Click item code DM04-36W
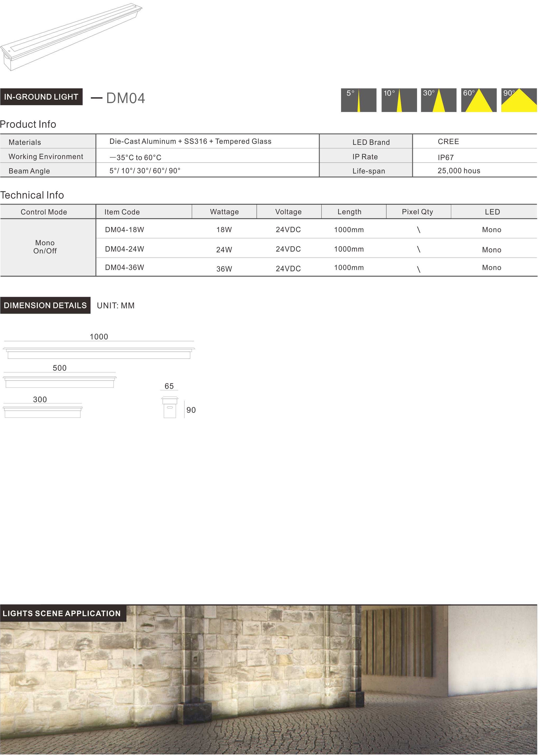Screen dimensions: 541x756 tap(124, 267)
